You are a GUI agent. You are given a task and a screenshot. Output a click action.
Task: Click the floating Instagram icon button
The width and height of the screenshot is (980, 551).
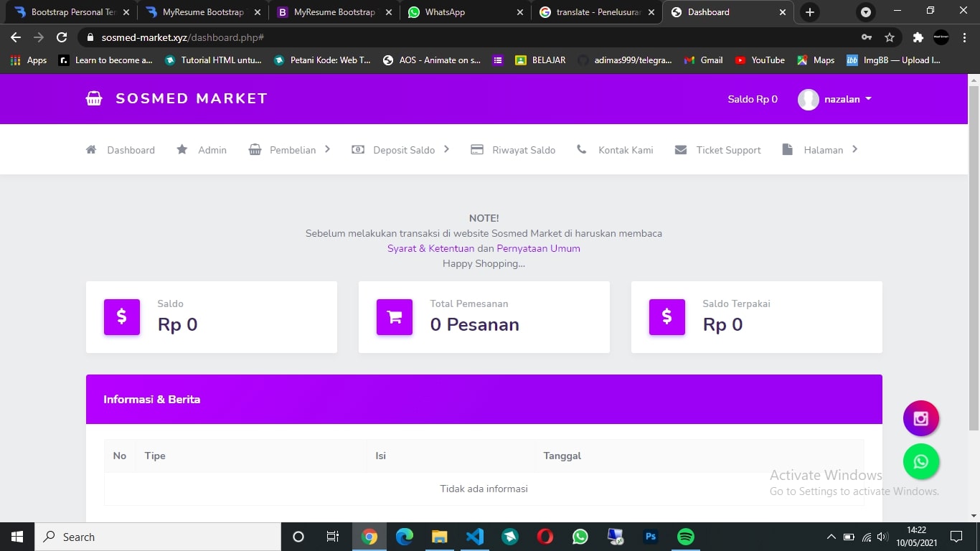coord(920,418)
